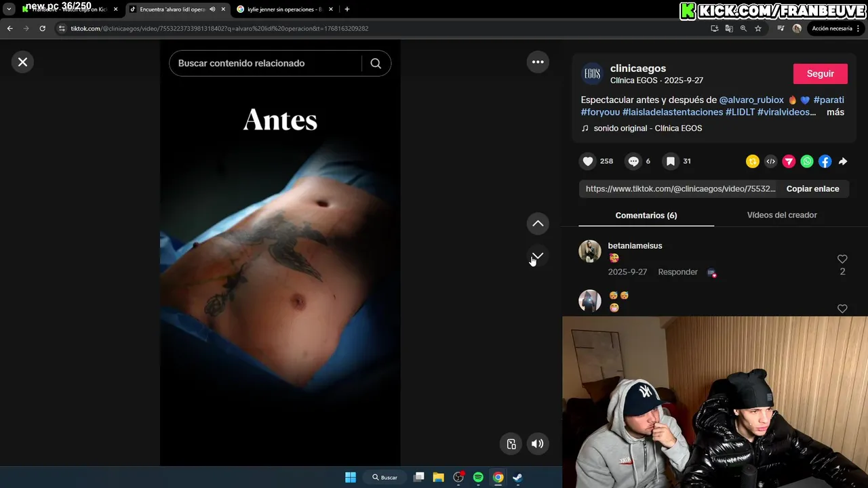This screenshot has width=868, height=488.
Task: Open the zoom magnifier icon in address bar
Action: pos(743,28)
